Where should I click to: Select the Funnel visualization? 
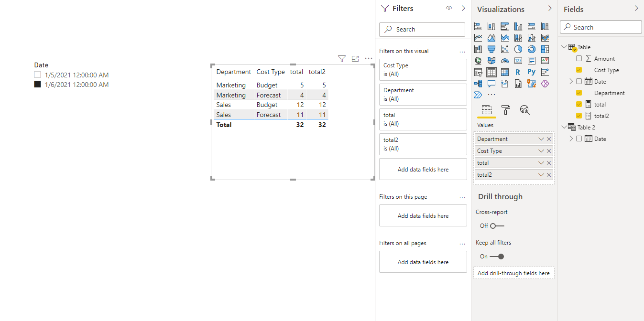pos(491,49)
